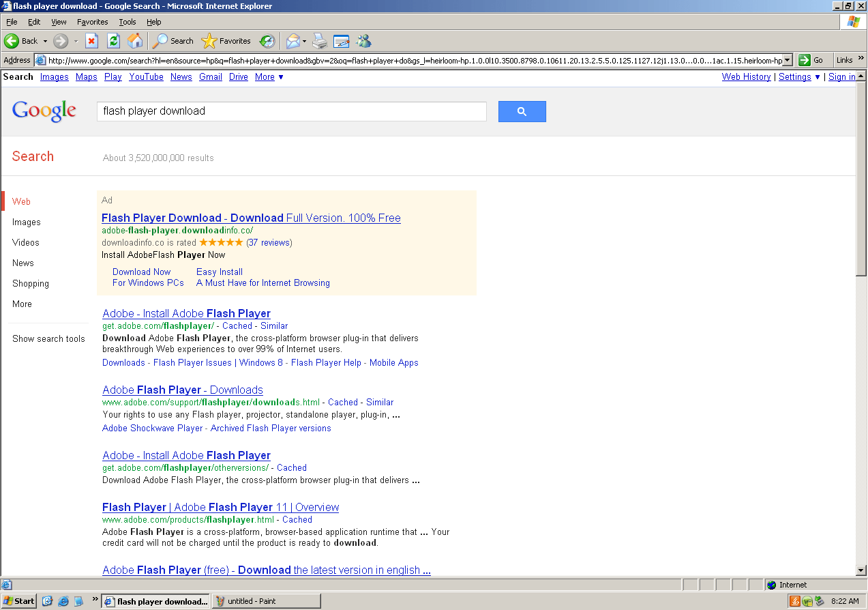This screenshot has height=610, width=868.
Task: Go to the Home page icon
Action: (x=135, y=41)
